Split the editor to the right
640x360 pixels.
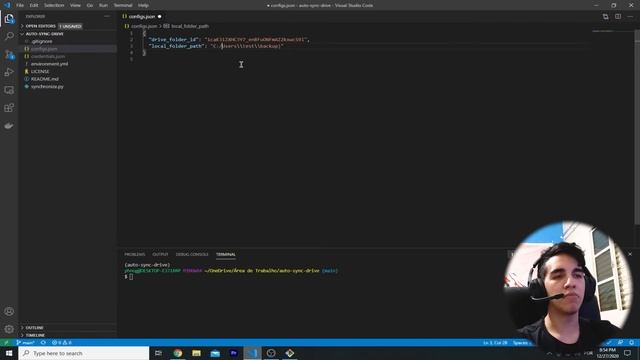coord(618,16)
